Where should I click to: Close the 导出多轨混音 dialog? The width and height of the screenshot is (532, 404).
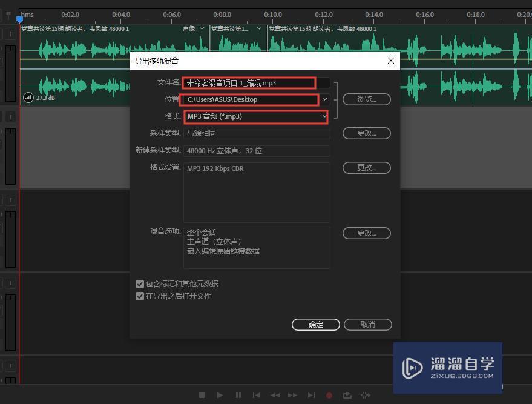pyautogui.click(x=391, y=61)
